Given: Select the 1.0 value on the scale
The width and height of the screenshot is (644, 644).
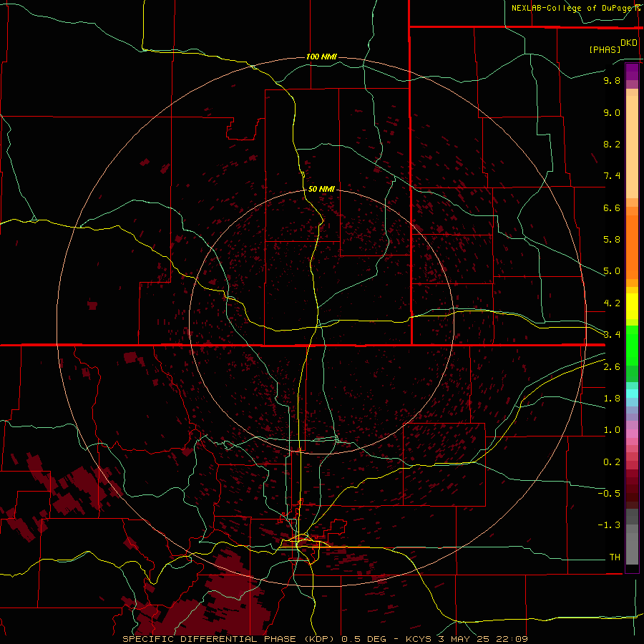Looking at the screenshot, I should [x=612, y=430].
